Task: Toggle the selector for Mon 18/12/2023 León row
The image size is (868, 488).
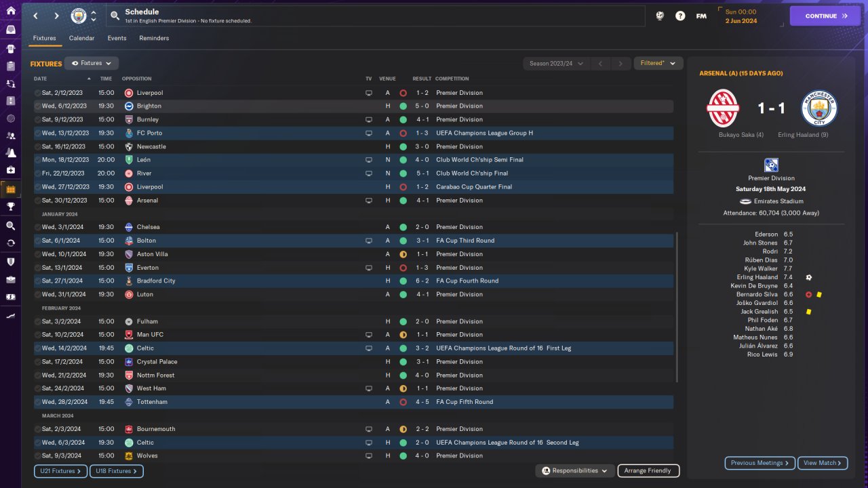Action: [x=37, y=160]
